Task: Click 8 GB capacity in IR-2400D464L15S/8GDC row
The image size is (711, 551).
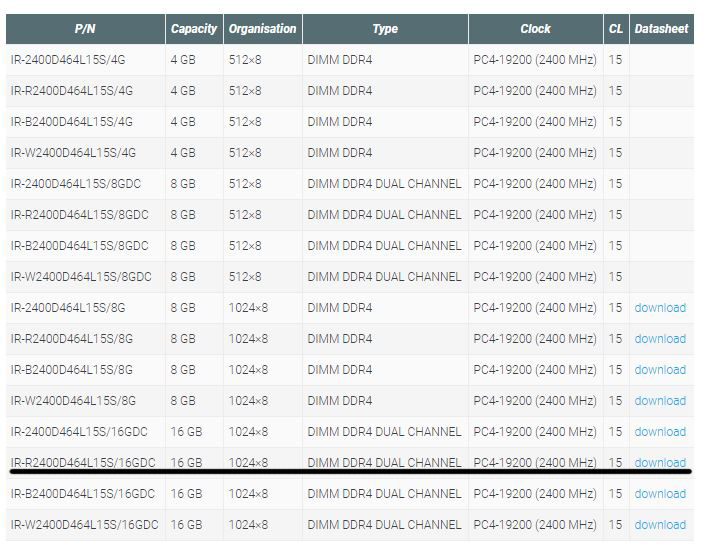Action: pos(183,184)
